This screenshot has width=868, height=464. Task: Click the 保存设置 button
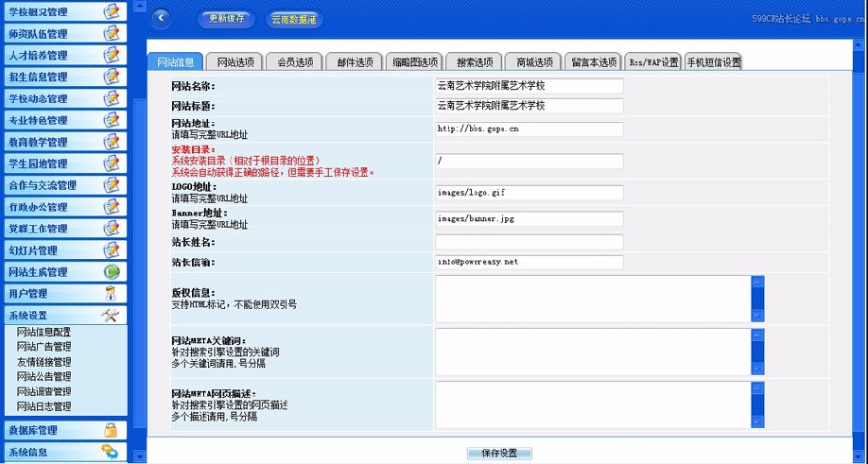(x=500, y=453)
